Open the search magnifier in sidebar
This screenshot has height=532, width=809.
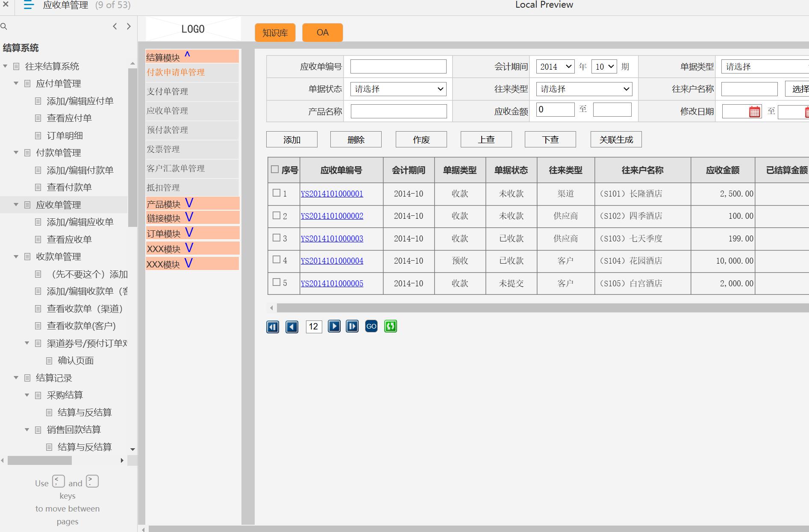click(x=4, y=26)
